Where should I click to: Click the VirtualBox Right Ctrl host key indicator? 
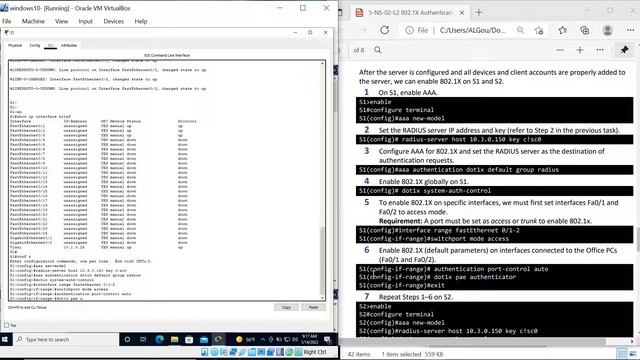315,352
